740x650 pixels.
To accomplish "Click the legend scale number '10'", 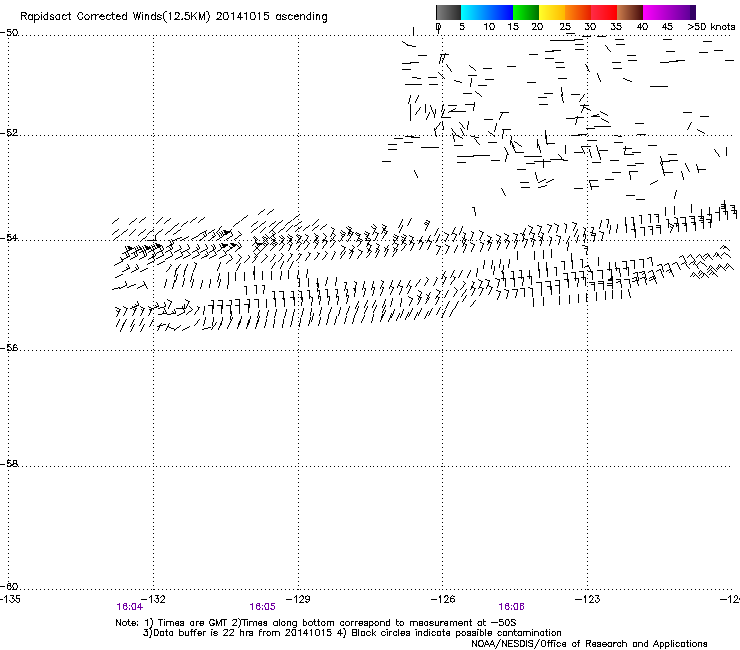I will 489,26.
